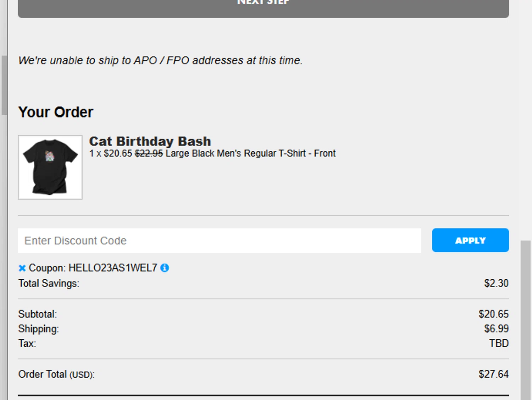Open the black T-shirt product thumbnail

pos(50,167)
